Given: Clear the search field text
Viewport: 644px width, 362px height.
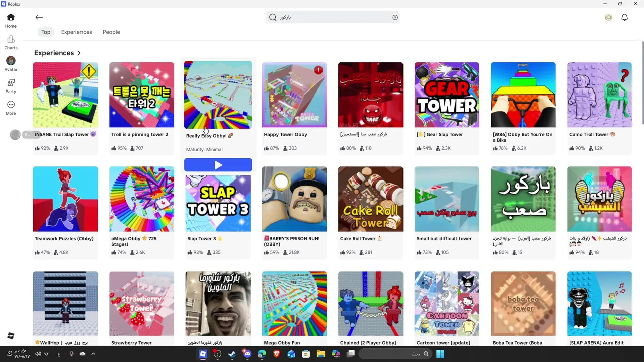Looking at the screenshot, I should [x=395, y=17].
